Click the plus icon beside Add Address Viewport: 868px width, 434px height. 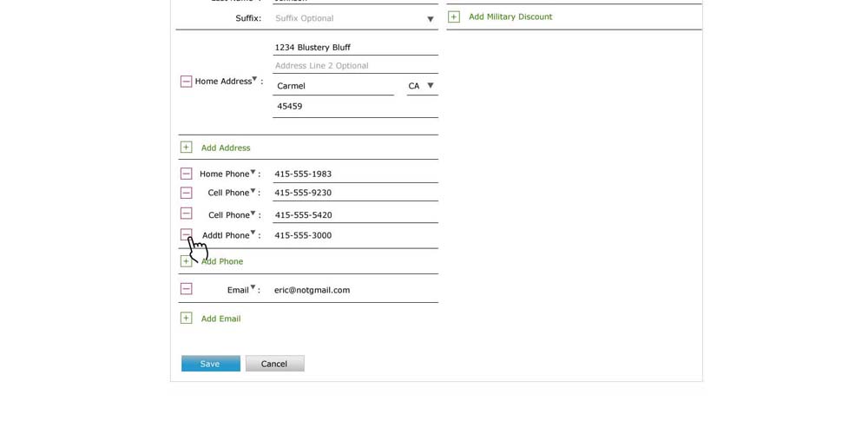coord(186,148)
